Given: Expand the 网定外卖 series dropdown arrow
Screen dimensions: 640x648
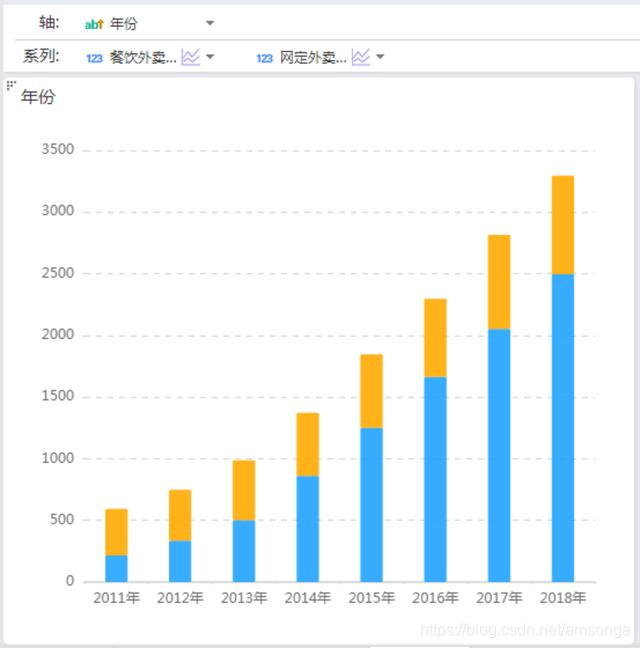Looking at the screenshot, I should (x=380, y=57).
